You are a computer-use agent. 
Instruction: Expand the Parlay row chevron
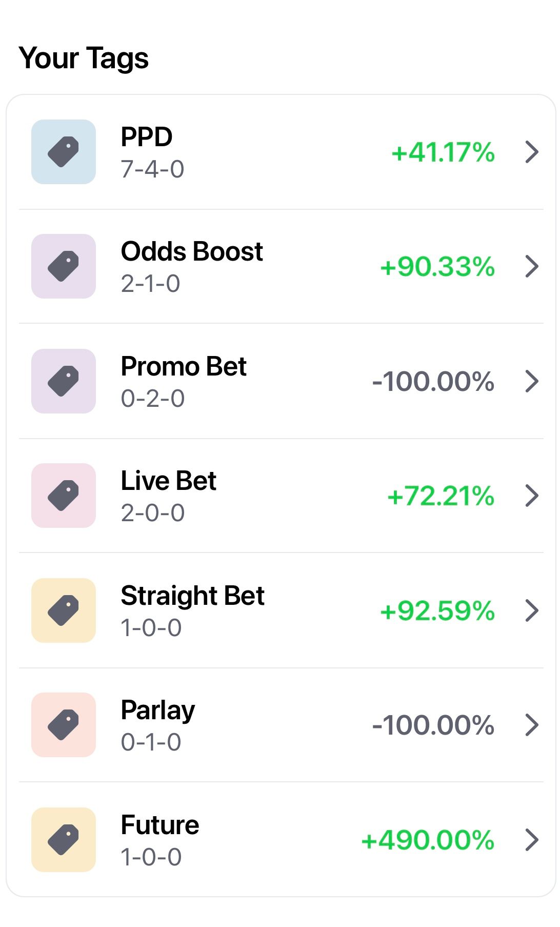[x=532, y=725]
